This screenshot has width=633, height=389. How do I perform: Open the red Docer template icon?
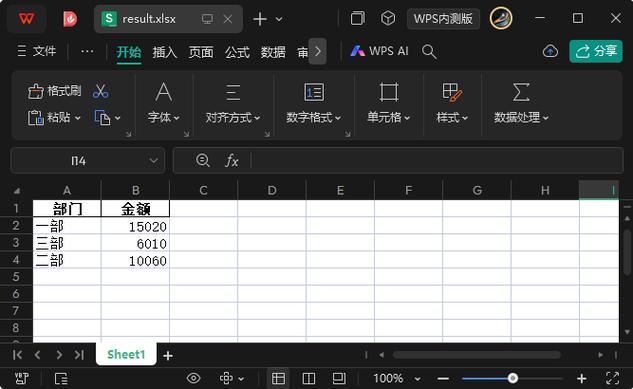pyautogui.click(x=70, y=19)
